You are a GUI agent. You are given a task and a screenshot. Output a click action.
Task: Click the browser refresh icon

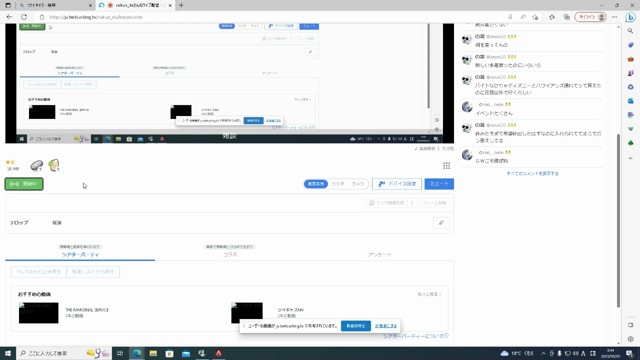click(24, 17)
